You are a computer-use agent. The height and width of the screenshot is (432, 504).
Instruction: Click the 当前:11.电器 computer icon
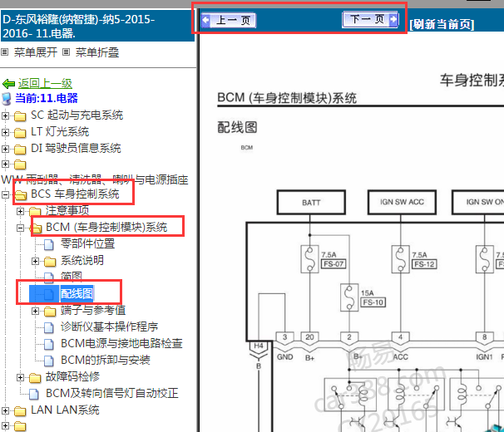tap(7, 99)
